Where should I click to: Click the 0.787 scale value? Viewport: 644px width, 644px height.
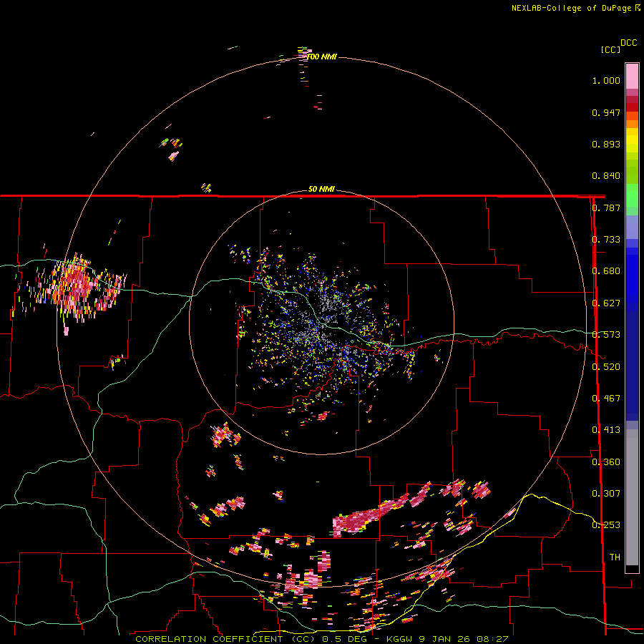(x=606, y=208)
